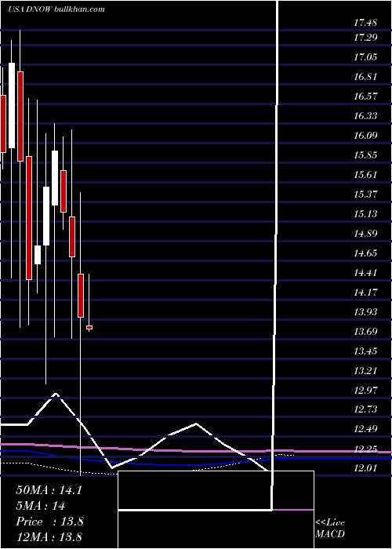Select the 12.97 price axis label
Image resolution: width=392 pixels, height=549 pixels.
(365, 390)
